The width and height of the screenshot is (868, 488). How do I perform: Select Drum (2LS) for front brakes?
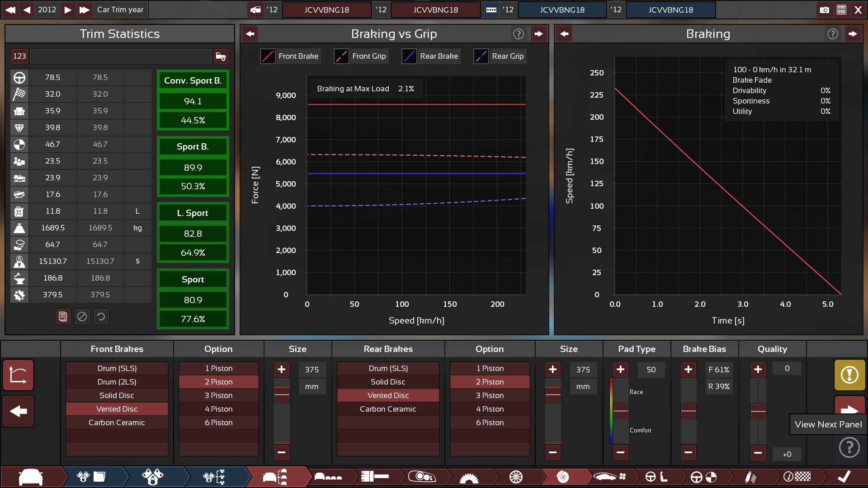click(117, 382)
